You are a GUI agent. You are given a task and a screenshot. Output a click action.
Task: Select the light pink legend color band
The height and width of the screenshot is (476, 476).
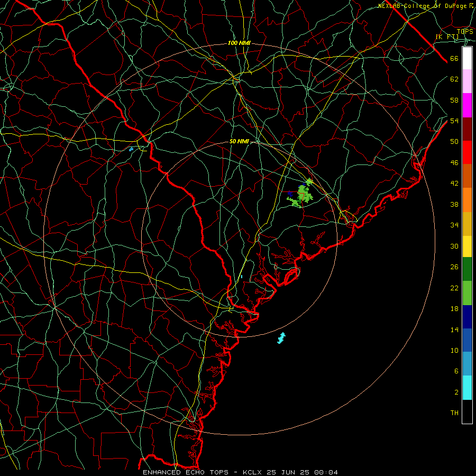(467, 81)
